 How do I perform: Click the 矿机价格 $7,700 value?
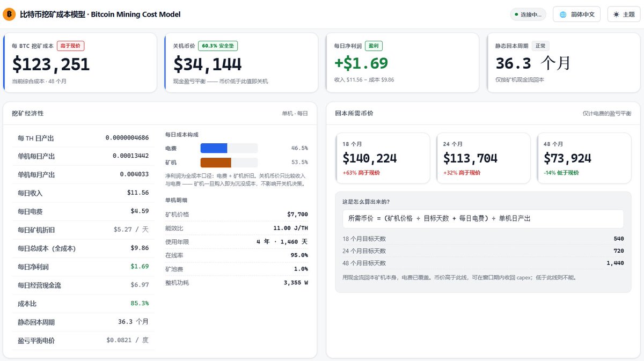(x=297, y=214)
